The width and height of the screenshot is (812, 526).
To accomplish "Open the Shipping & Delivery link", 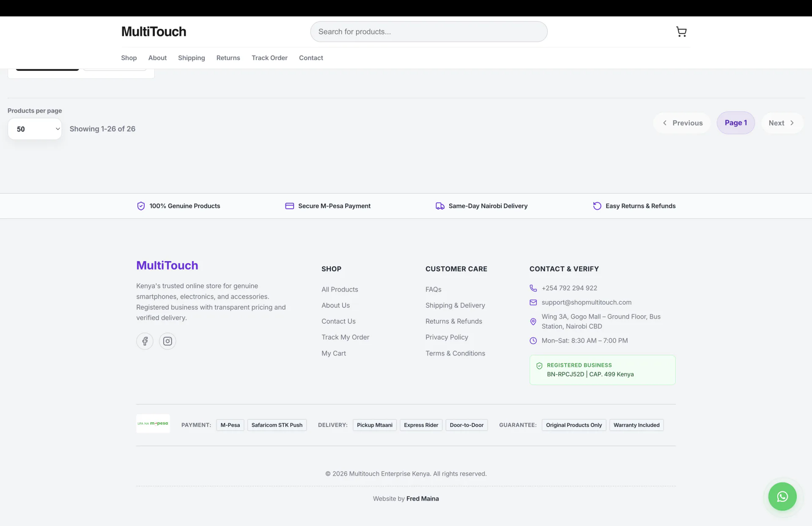I will (x=455, y=306).
